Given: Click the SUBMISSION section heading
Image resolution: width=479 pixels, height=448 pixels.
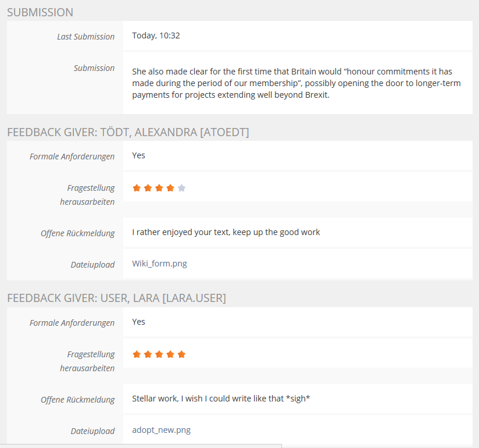Looking at the screenshot, I should tap(40, 12).
